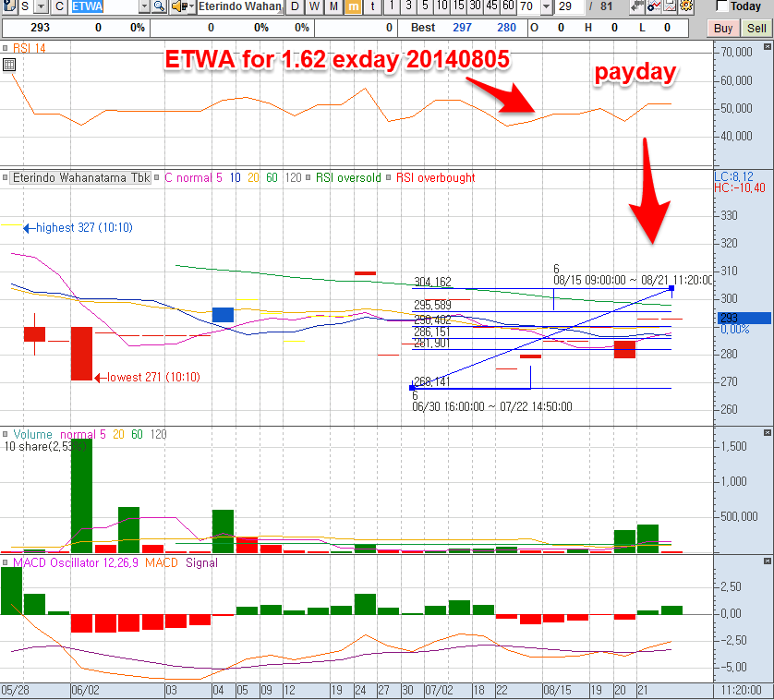Select the blue 293 price marker on axis

coord(744,319)
